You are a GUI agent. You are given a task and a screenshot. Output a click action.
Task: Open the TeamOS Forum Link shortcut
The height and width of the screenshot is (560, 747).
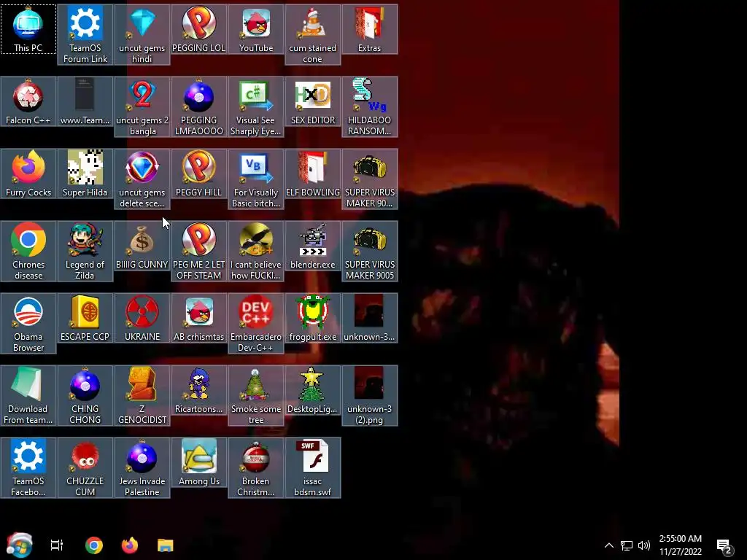coord(85,35)
